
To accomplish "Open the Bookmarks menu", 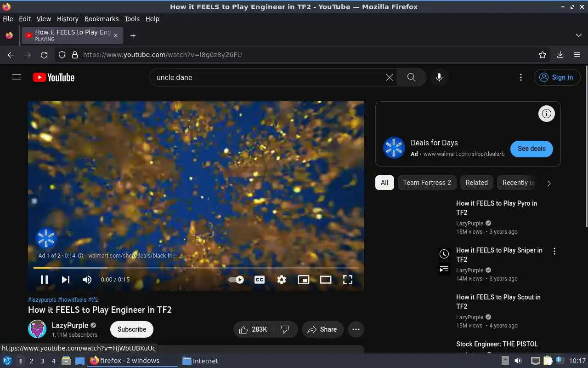I will (102, 19).
